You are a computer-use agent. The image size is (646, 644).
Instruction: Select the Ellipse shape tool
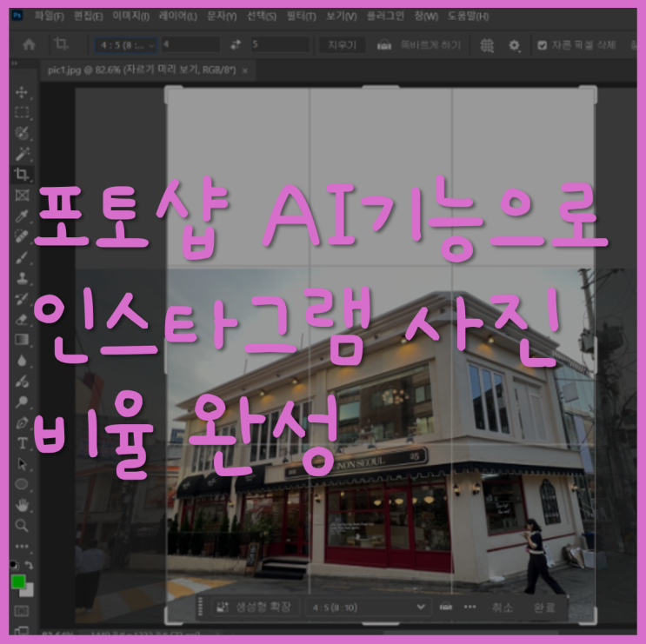22,485
